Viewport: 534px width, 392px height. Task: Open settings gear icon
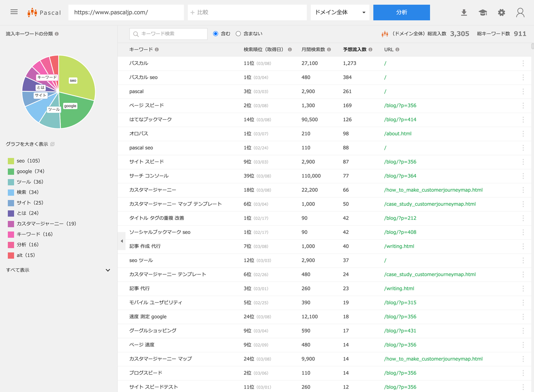(501, 12)
